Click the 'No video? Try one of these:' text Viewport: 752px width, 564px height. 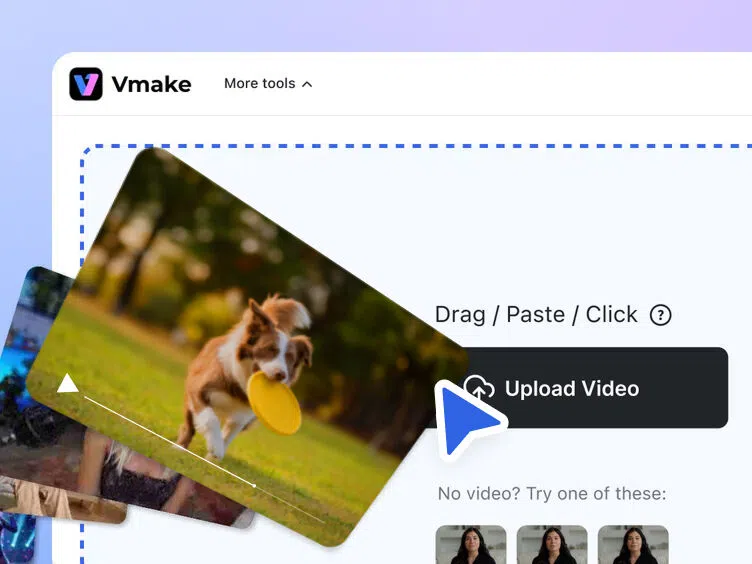tap(552, 494)
